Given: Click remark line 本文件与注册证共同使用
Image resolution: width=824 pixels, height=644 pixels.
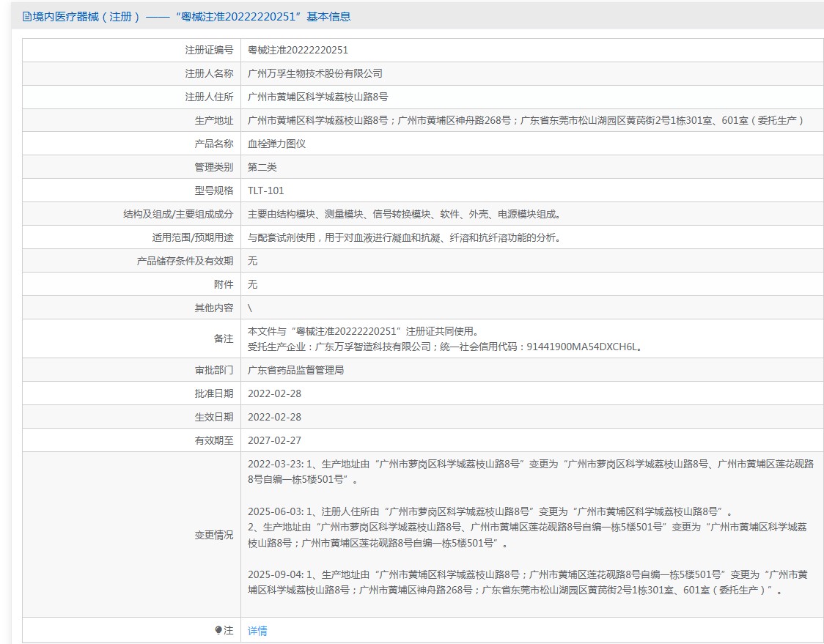Looking at the screenshot, I should 363,331.
